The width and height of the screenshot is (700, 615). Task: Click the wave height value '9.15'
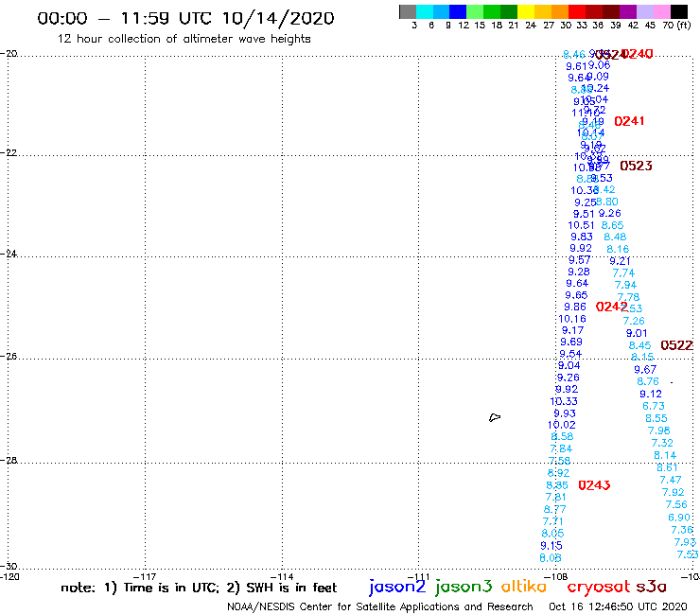click(551, 546)
